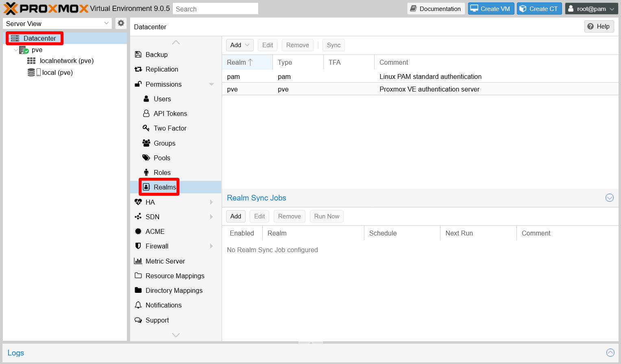Open the Pools panel
Image resolution: width=621 pixels, height=364 pixels.
[160, 158]
